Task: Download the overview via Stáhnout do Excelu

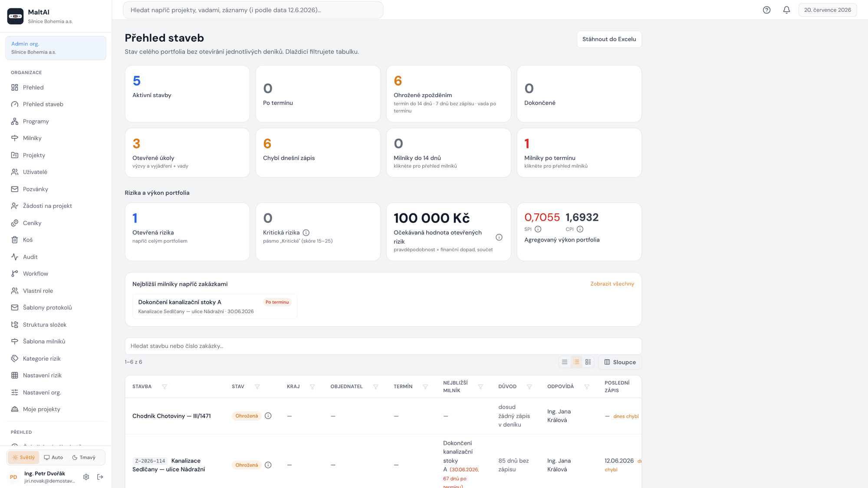Action: point(609,39)
